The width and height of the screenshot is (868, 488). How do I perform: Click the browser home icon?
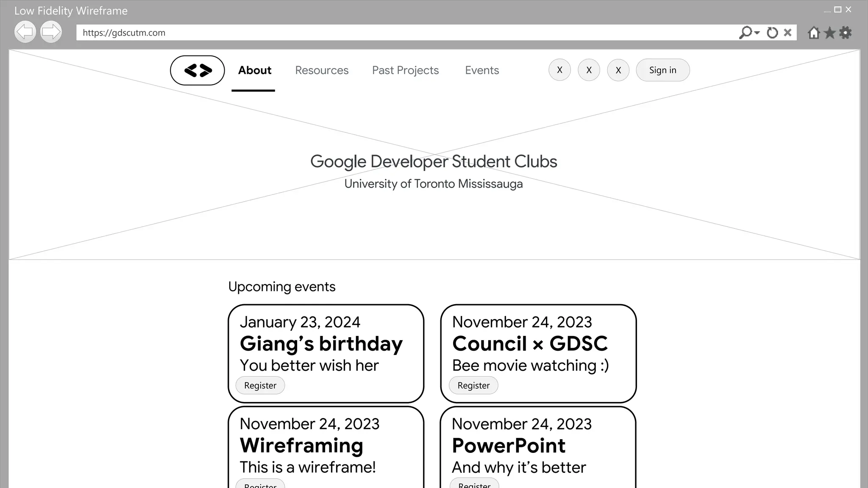tap(814, 33)
